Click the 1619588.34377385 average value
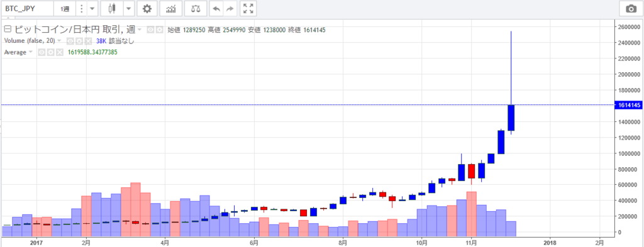644x247 pixels. tap(92, 52)
